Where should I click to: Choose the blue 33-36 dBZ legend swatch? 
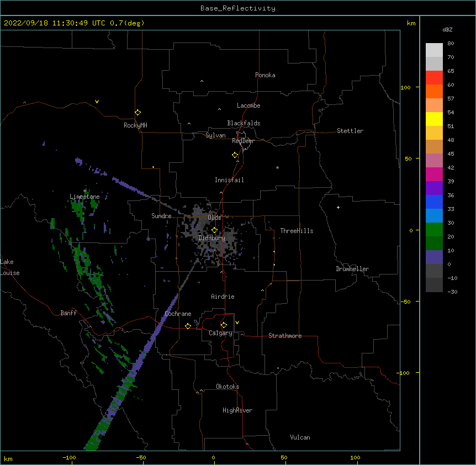coord(434,202)
